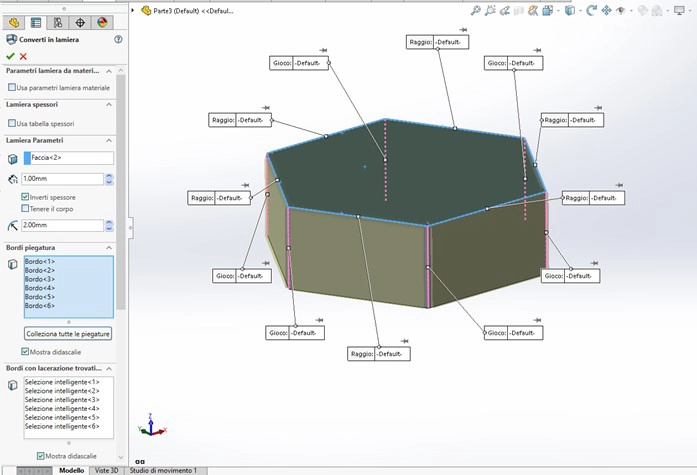Screen dimensions: 697x475
Task: Collapse the Bordi piegatura section
Action: coord(110,247)
